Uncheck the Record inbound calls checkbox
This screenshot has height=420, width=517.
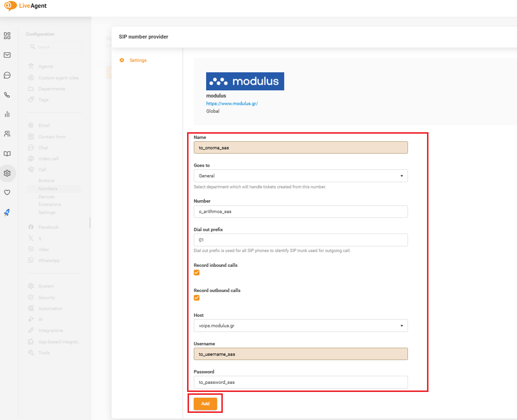(x=197, y=273)
